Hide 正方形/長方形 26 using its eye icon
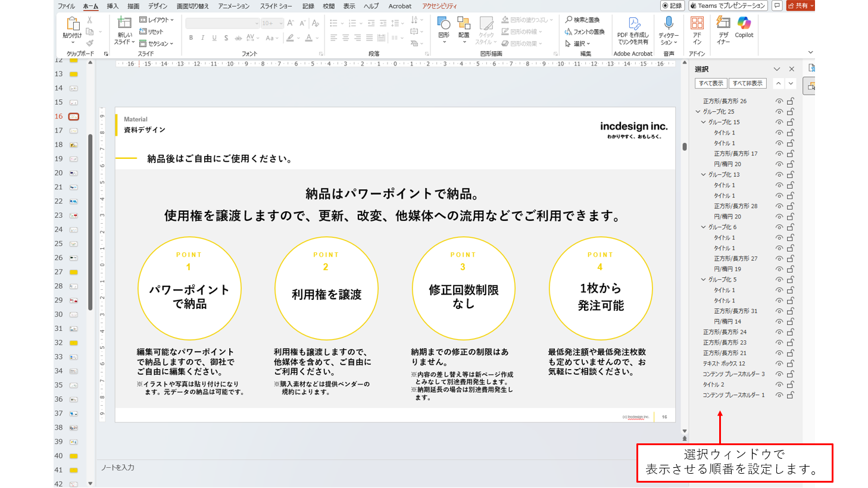 coord(779,101)
